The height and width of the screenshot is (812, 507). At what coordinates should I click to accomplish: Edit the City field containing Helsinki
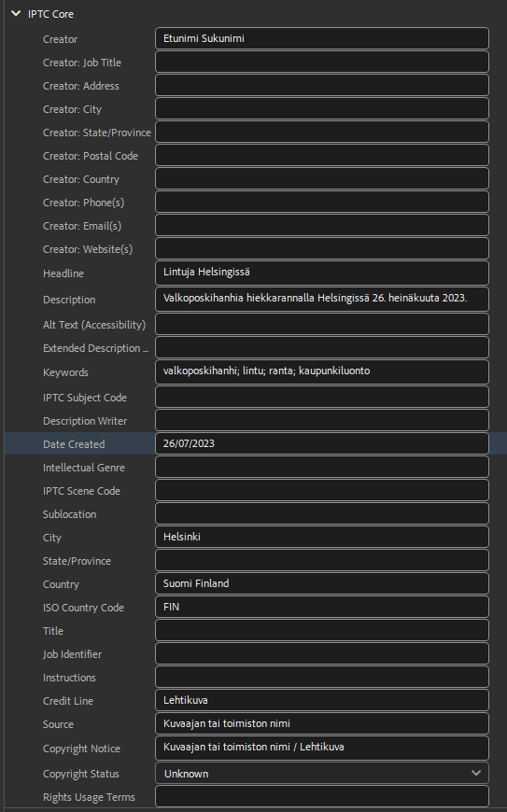322,537
